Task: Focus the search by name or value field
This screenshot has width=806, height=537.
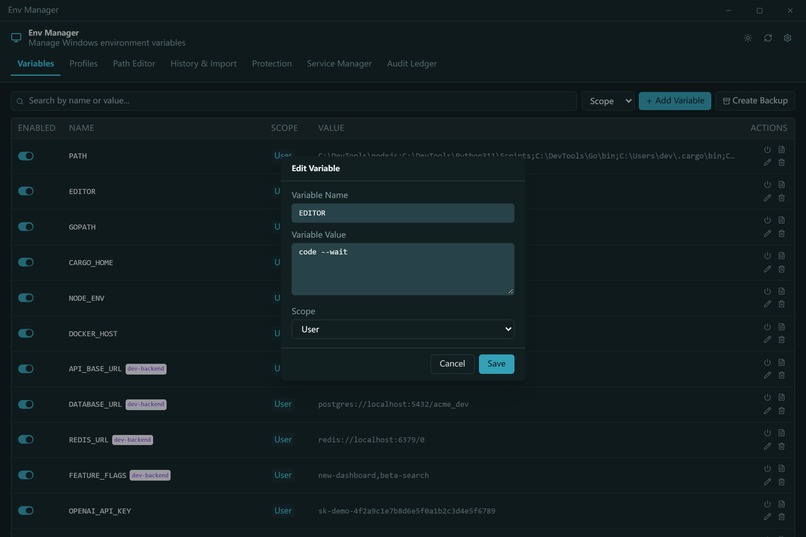Action: pyautogui.click(x=294, y=101)
